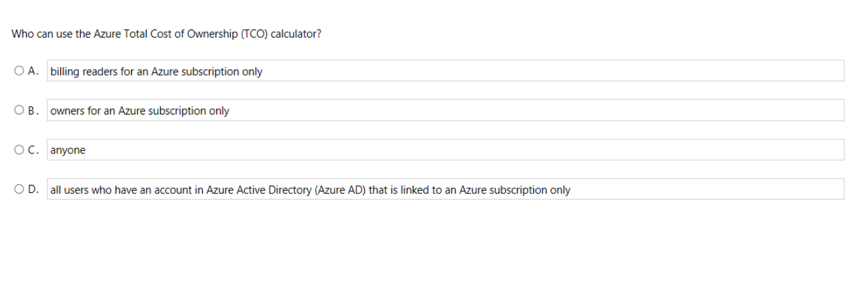Select radio button for option A
868x286 pixels.
click(x=17, y=71)
